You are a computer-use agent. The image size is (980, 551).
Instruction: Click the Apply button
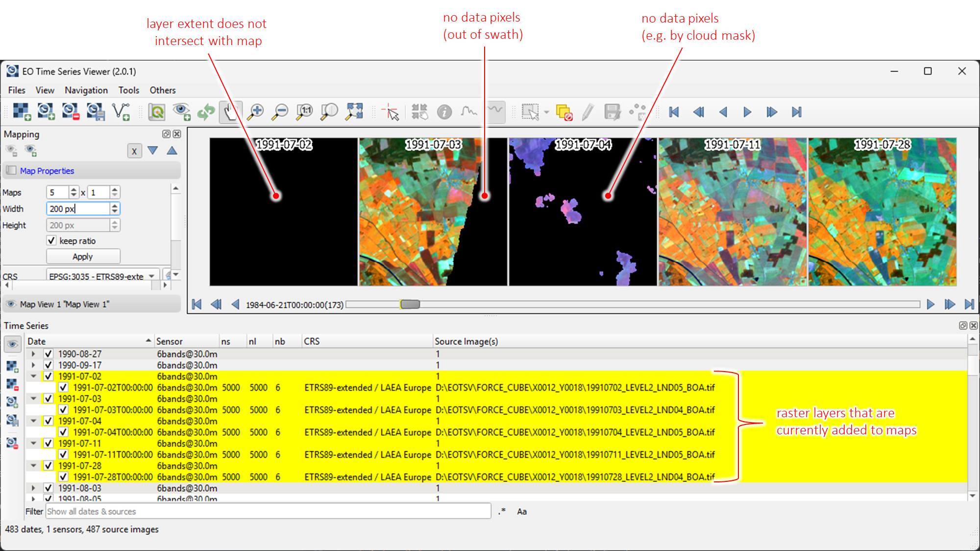pos(83,256)
